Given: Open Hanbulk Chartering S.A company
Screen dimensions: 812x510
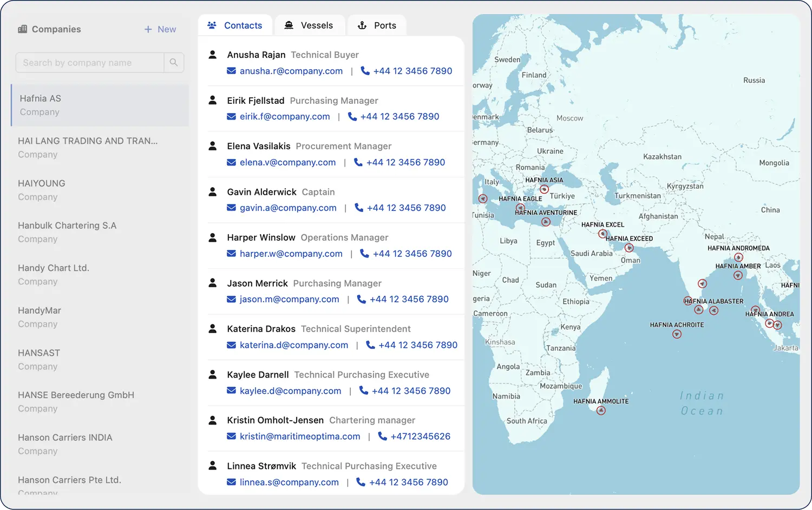Looking at the screenshot, I should (100, 232).
